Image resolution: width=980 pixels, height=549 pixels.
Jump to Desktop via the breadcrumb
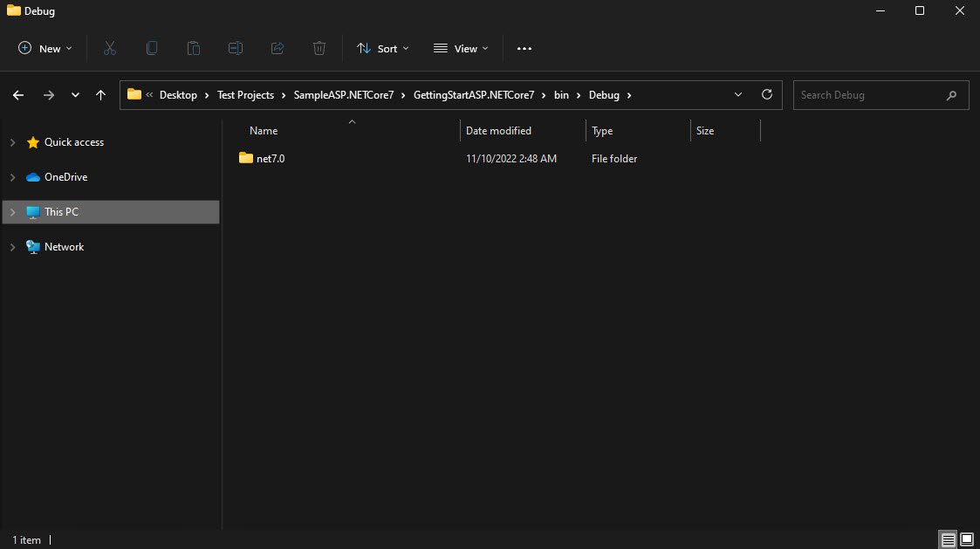pyautogui.click(x=179, y=94)
